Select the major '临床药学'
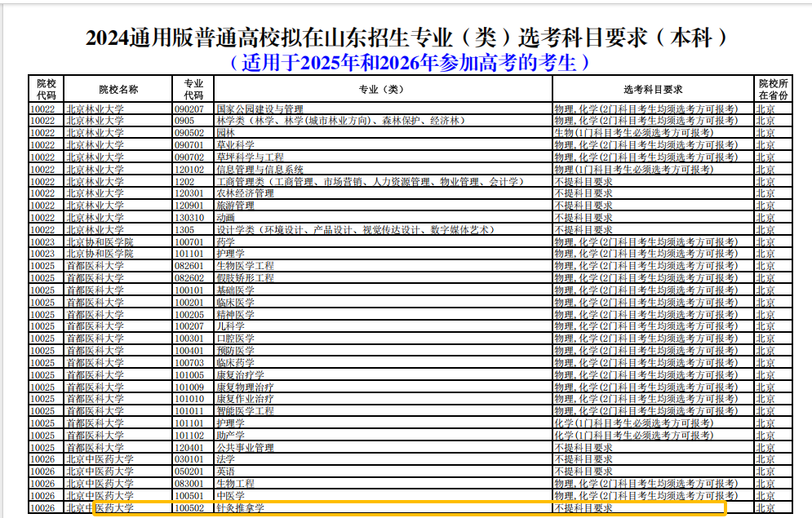The width and height of the screenshot is (812, 518). point(236,363)
